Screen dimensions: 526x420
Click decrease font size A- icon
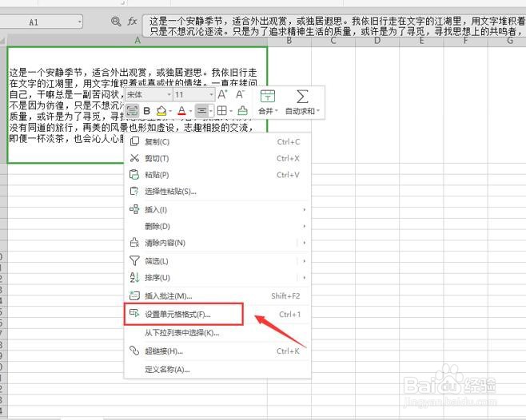click(240, 94)
